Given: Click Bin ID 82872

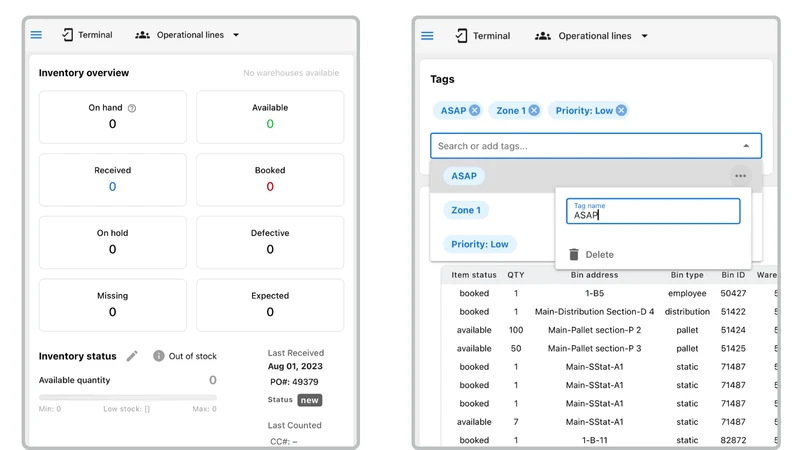Looking at the screenshot, I should click(733, 440).
